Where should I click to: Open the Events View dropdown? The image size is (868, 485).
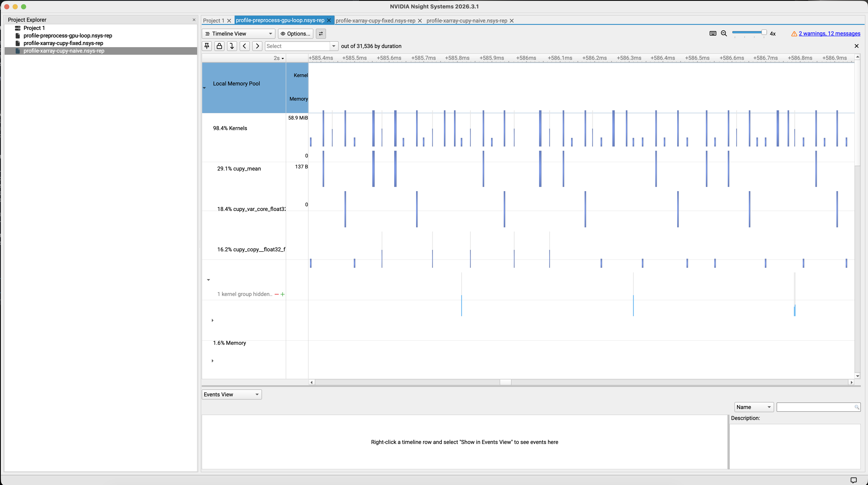pyautogui.click(x=231, y=394)
